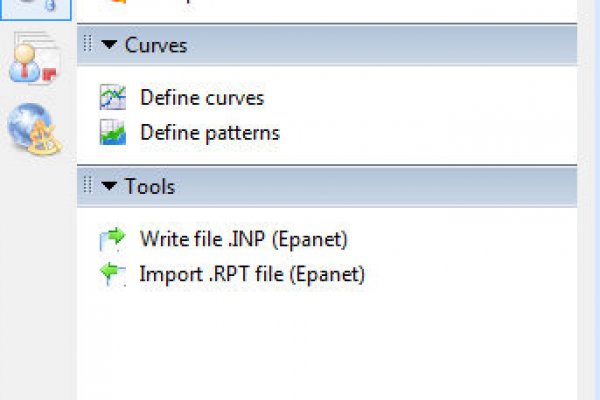600x400 pixels.
Task: Select the user with documents sidebar icon
Action: tap(34, 62)
